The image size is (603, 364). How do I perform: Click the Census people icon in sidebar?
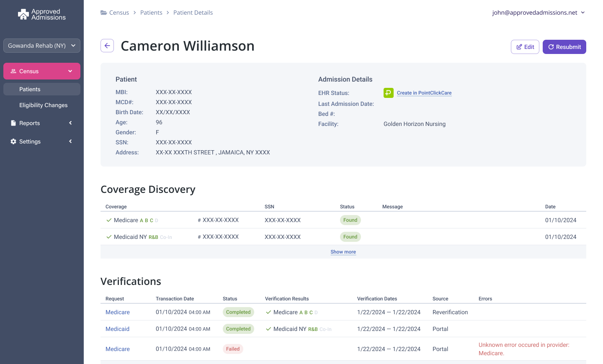point(13,71)
